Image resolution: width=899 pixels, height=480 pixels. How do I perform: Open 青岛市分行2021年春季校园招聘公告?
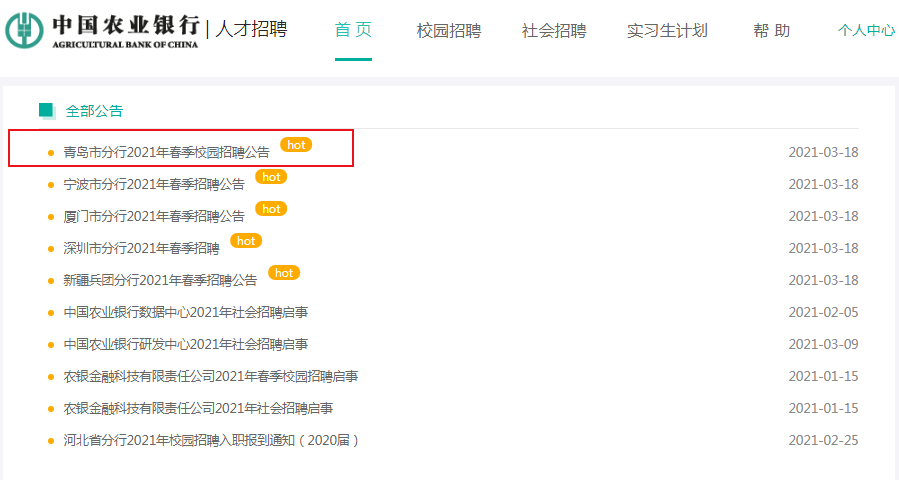(166, 153)
